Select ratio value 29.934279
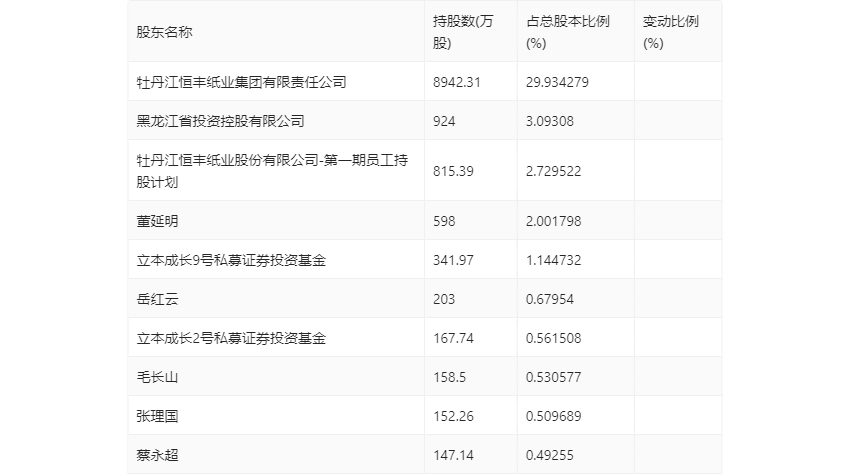Image resolution: width=850 pixels, height=474 pixels. click(x=557, y=82)
